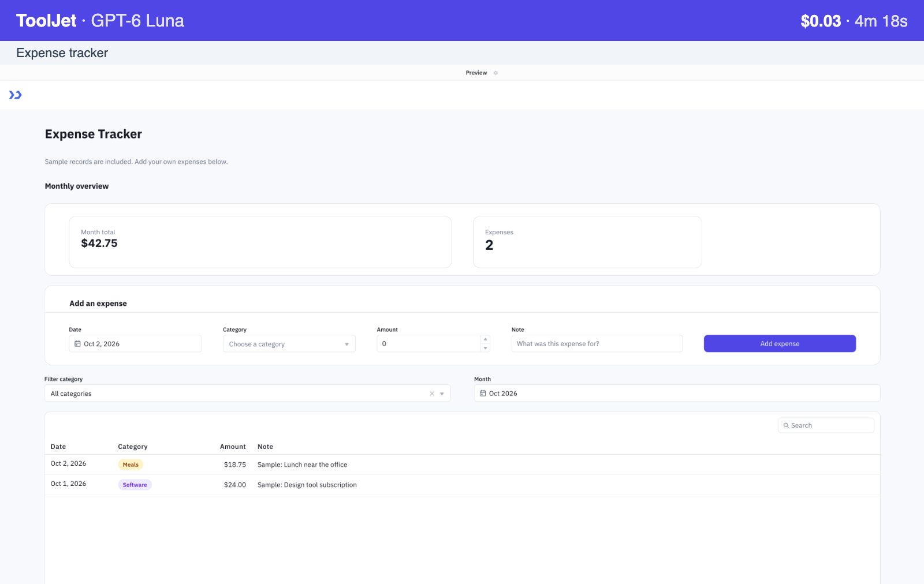This screenshot has width=924, height=584.
Task: Click the 'Sample: Lunch near the office' note
Action: tap(302, 465)
